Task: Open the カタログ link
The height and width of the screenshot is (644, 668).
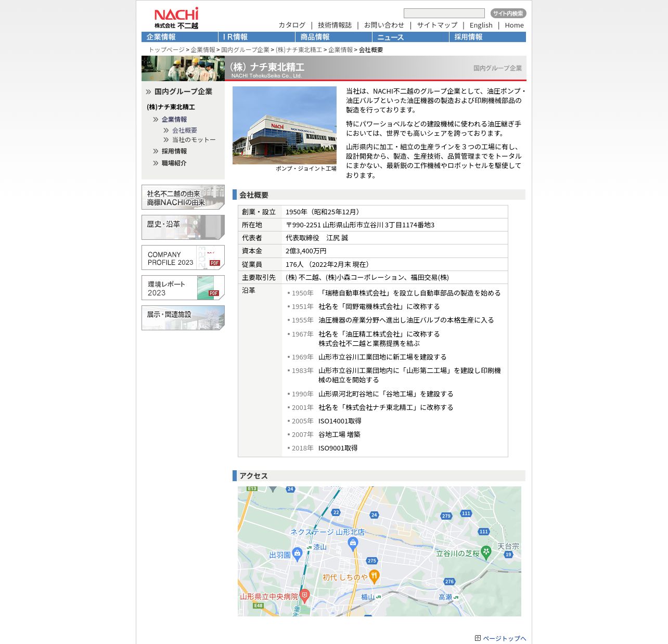Action: click(292, 25)
